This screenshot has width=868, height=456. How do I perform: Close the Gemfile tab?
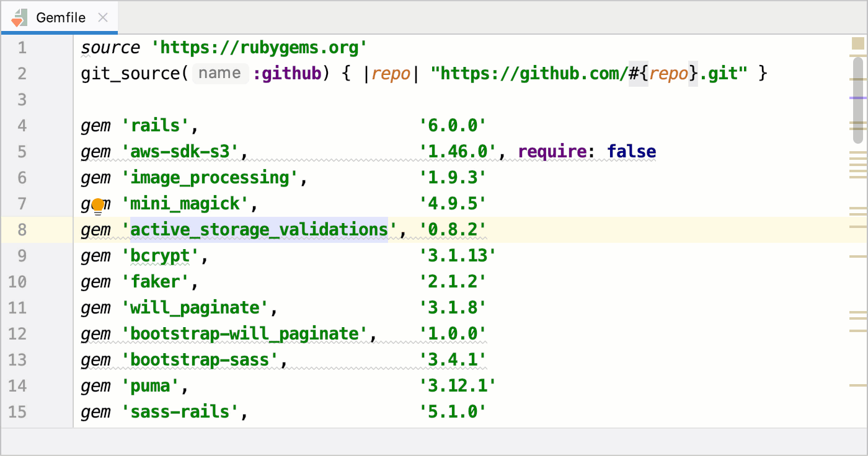(103, 17)
